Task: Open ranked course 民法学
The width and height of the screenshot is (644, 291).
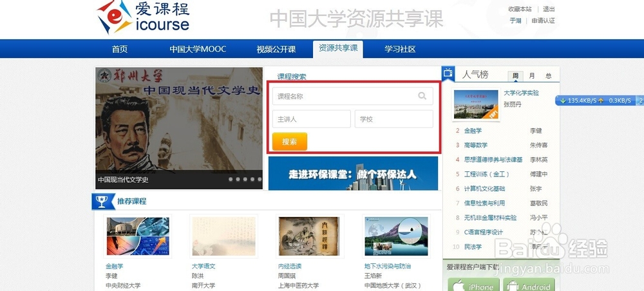Action: click(x=473, y=247)
